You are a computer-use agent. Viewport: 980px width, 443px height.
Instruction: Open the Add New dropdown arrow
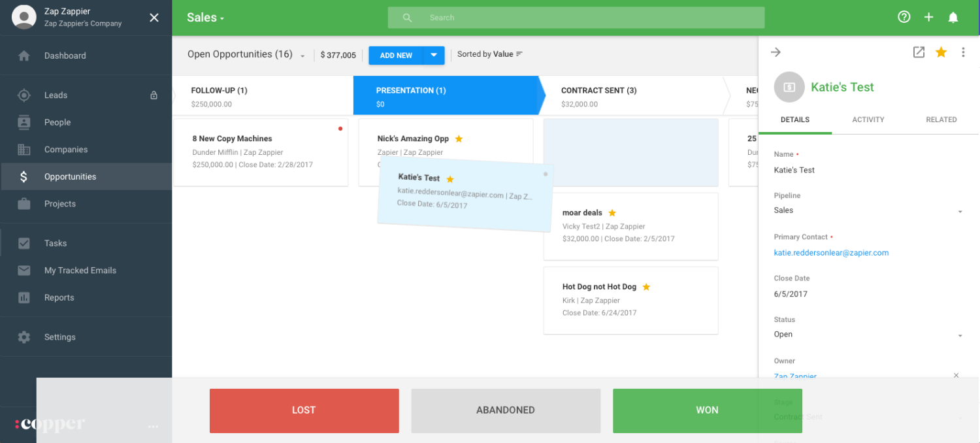tap(434, 56)
